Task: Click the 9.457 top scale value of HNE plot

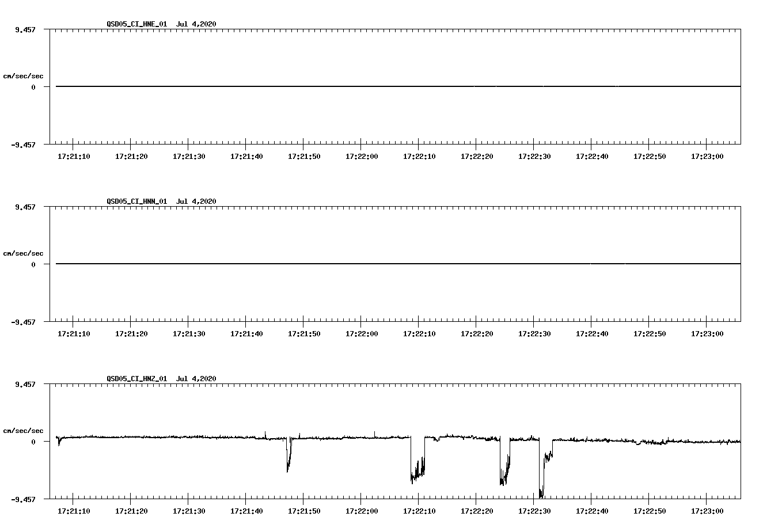Action: [x=25, y=29]
